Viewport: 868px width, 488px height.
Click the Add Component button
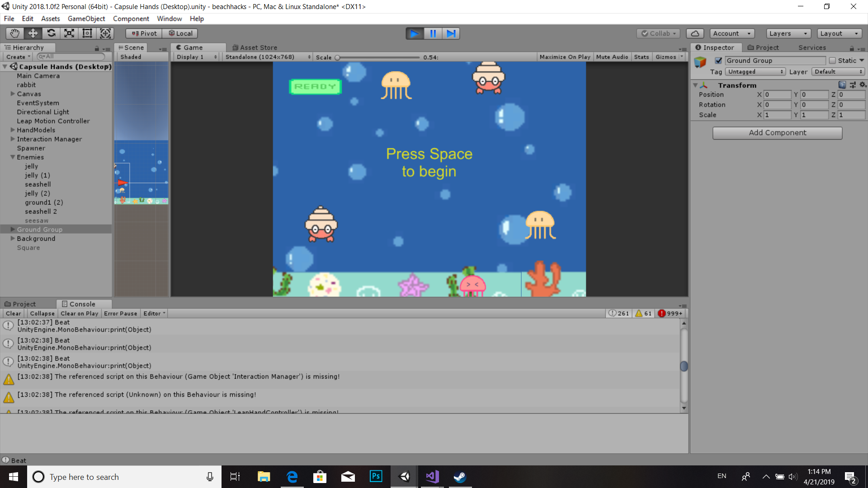pyautogui.click(x=777, y=133)
